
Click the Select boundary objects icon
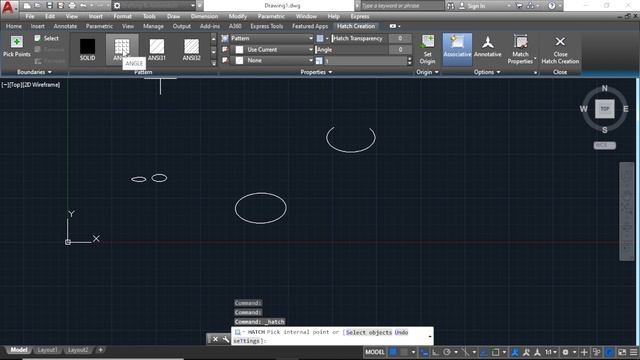point(38,38)
